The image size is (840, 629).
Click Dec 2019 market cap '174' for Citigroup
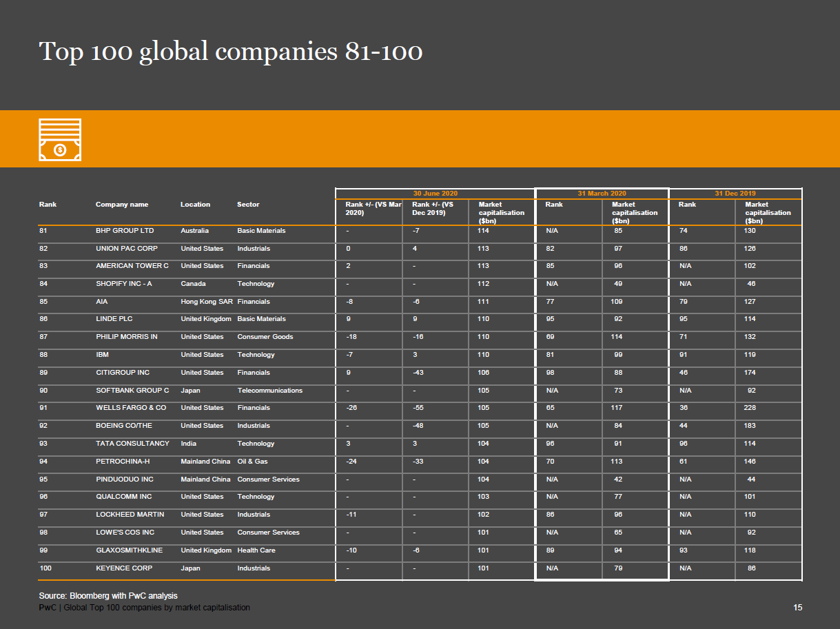coord(750,373)
